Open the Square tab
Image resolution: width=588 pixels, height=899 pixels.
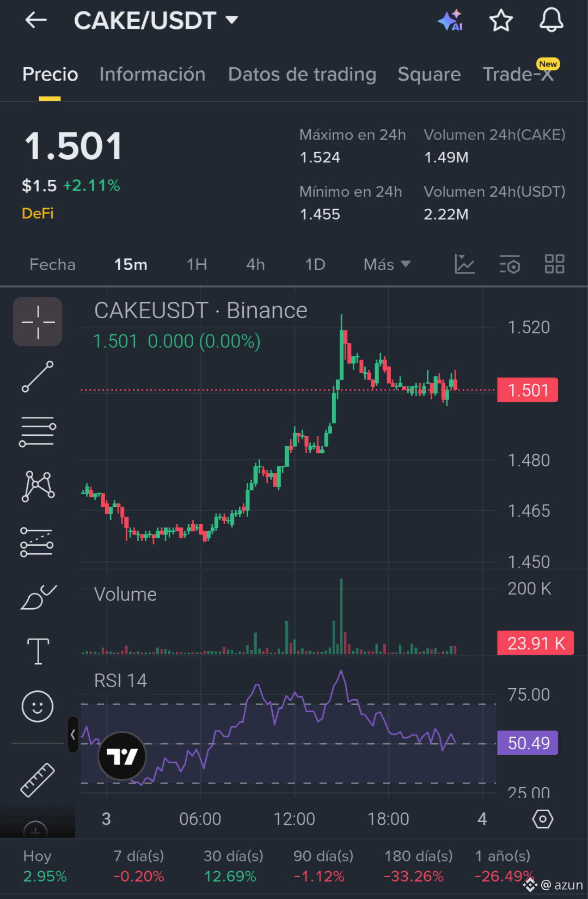coord(429,74)
